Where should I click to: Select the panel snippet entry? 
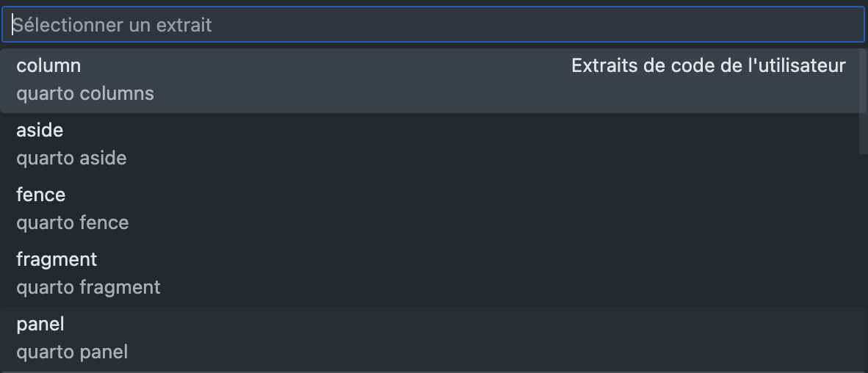pos(40,325)
